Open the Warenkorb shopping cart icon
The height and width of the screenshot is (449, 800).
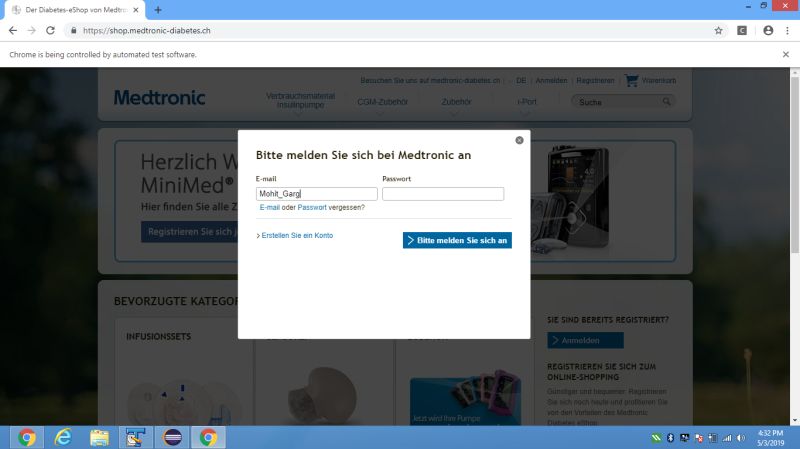631,80
